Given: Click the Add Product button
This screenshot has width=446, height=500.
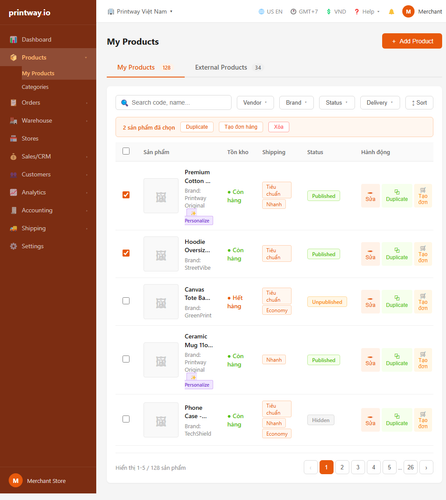Looking at the screenshot, I should pos(412,41).
